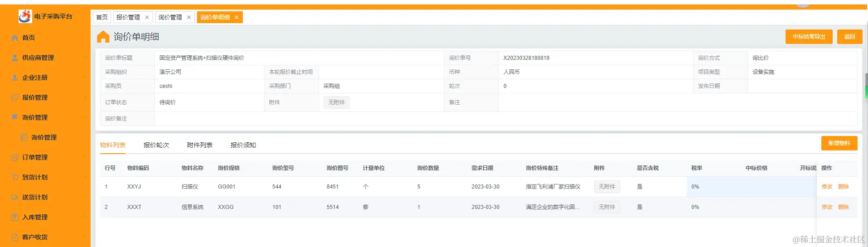The width and height of the screenshot is (868, 247).
Task: Click the 报价管理 sidebar icon
Action: pyautogui.click(x=15, y=97)
